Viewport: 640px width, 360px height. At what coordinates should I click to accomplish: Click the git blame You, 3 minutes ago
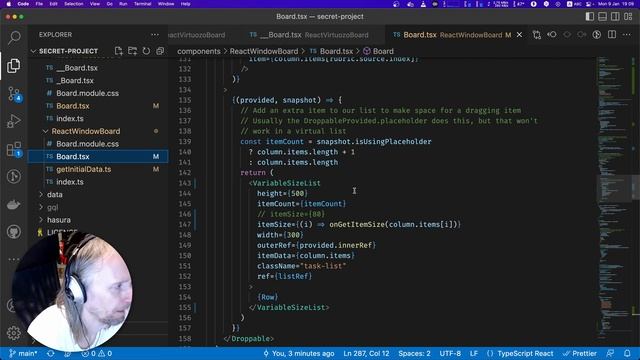pyautogui.click(x=299, y=353)
